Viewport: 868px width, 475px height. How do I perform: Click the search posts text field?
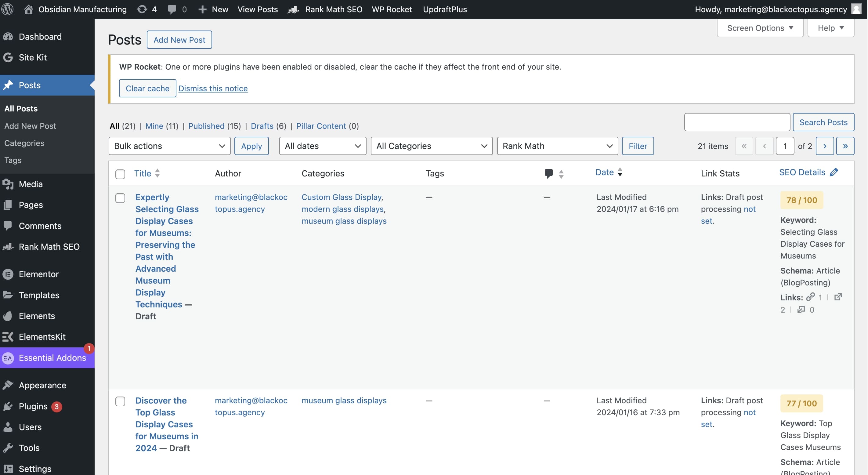click(736, 122)
